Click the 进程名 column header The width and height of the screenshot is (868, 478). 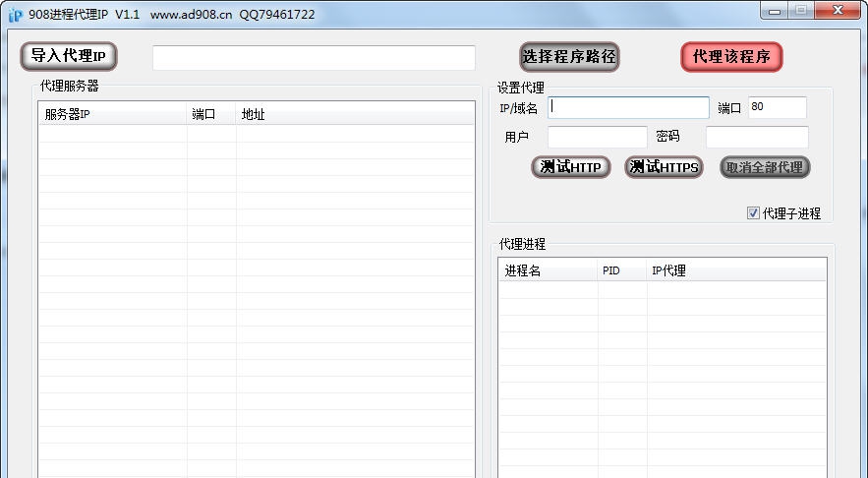click(549, 270)
